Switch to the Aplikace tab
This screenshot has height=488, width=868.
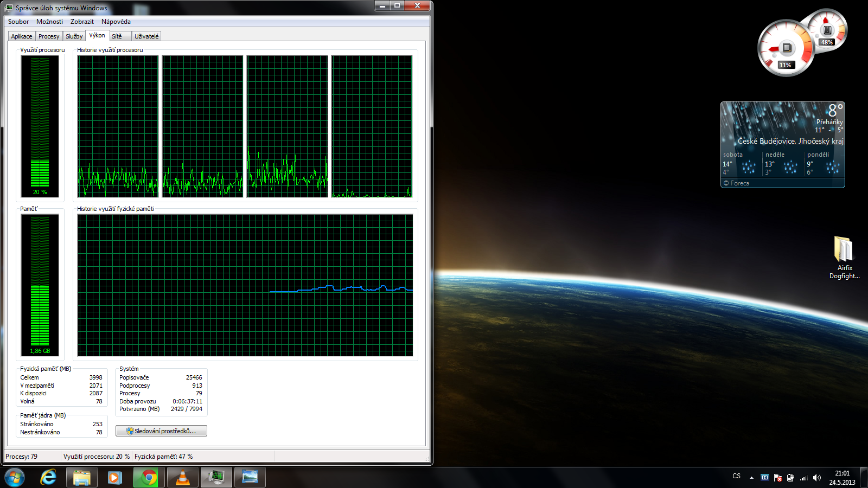(x=22, y=36)
